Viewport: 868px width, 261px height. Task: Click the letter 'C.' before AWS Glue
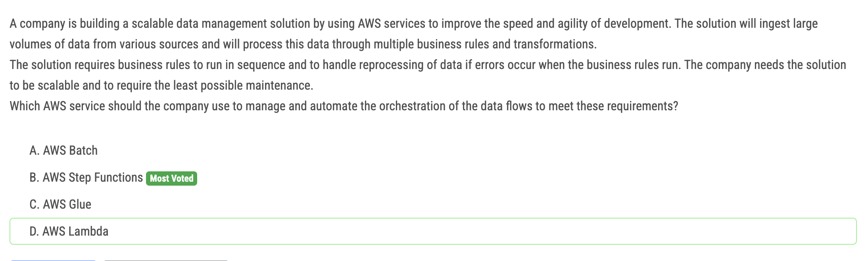click(x=35, y=205)
